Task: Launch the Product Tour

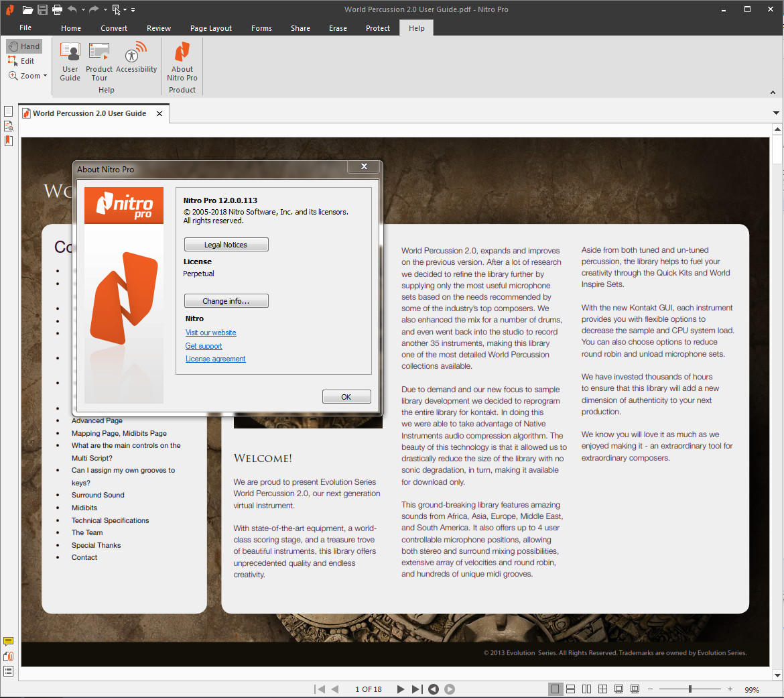Action: coord(99,62)
